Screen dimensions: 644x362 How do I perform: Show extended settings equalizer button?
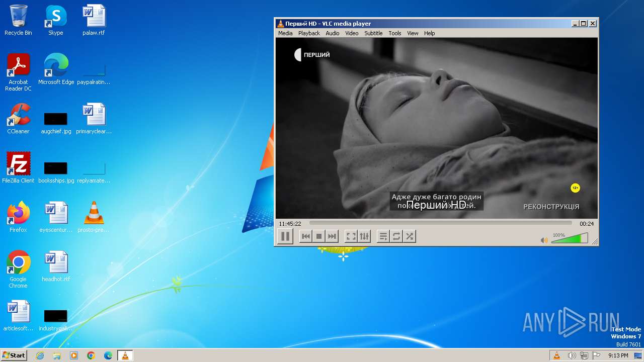point(364,236)
